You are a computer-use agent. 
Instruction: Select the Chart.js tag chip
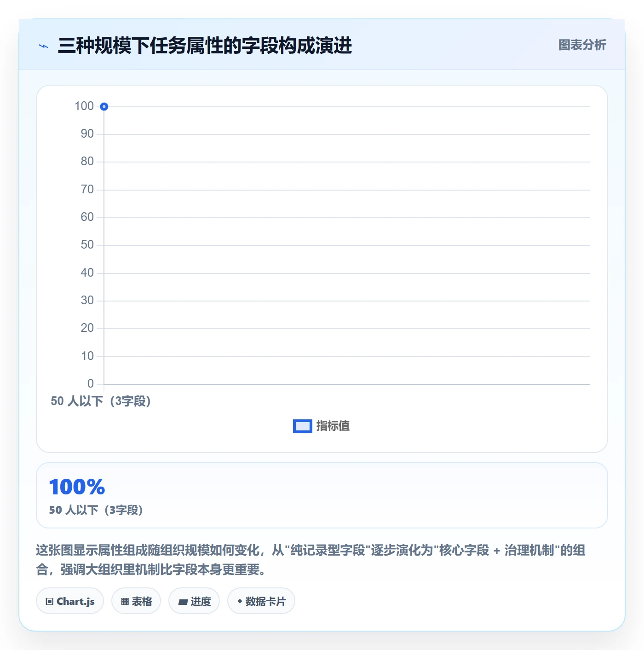click(70, 601)
